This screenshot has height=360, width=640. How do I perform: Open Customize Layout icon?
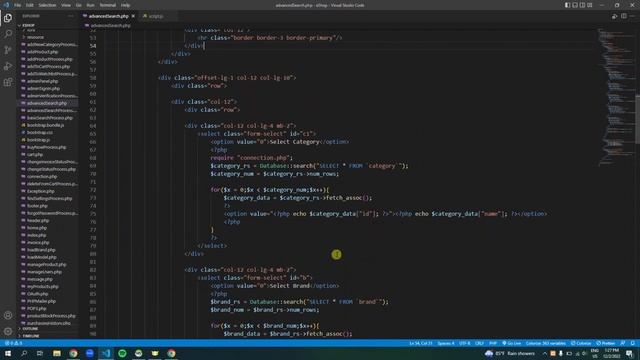589,5
